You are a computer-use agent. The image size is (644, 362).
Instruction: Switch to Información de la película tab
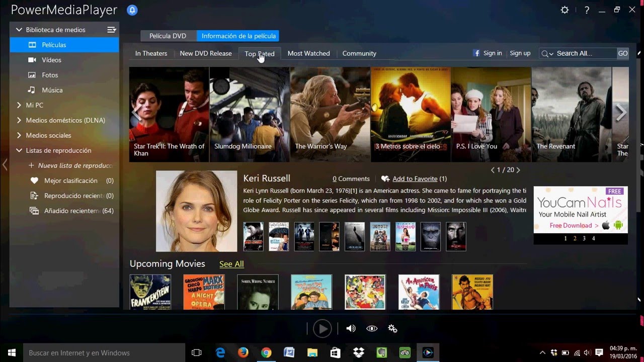point(238,36)
